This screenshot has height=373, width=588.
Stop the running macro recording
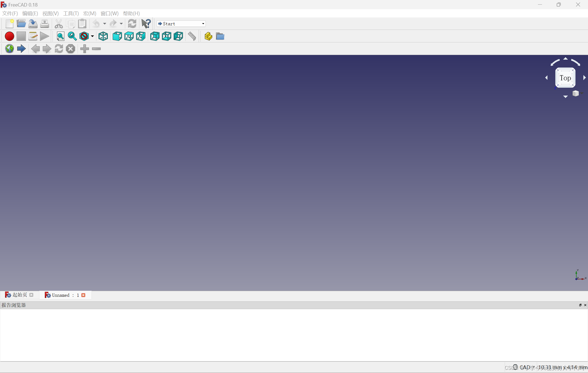[21, 36]
